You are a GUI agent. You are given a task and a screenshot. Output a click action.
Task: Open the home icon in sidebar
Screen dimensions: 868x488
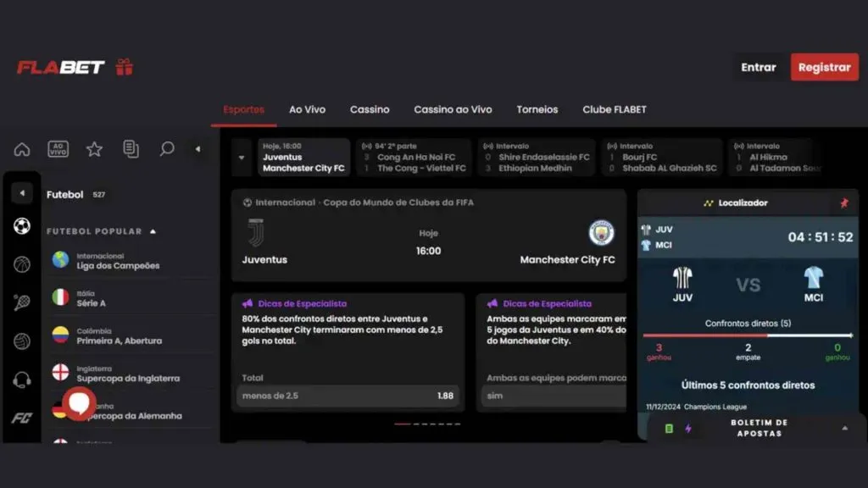pos(22,149)
